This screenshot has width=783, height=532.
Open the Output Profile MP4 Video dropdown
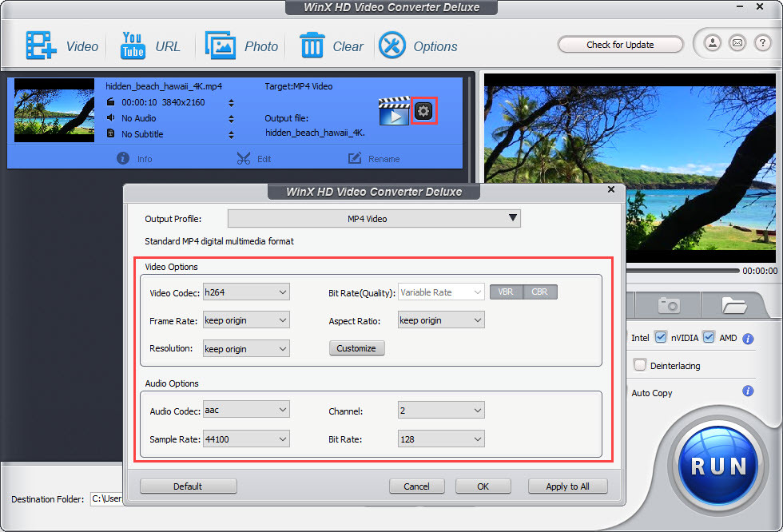[374, 219]
